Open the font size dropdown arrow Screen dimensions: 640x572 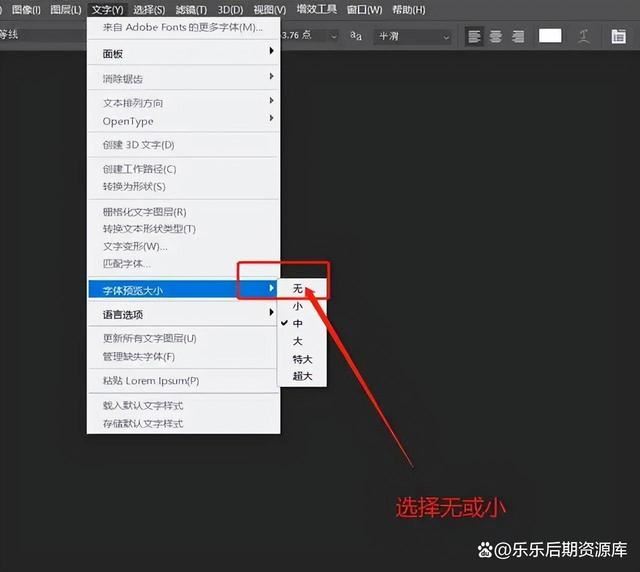tap(333, 37)
